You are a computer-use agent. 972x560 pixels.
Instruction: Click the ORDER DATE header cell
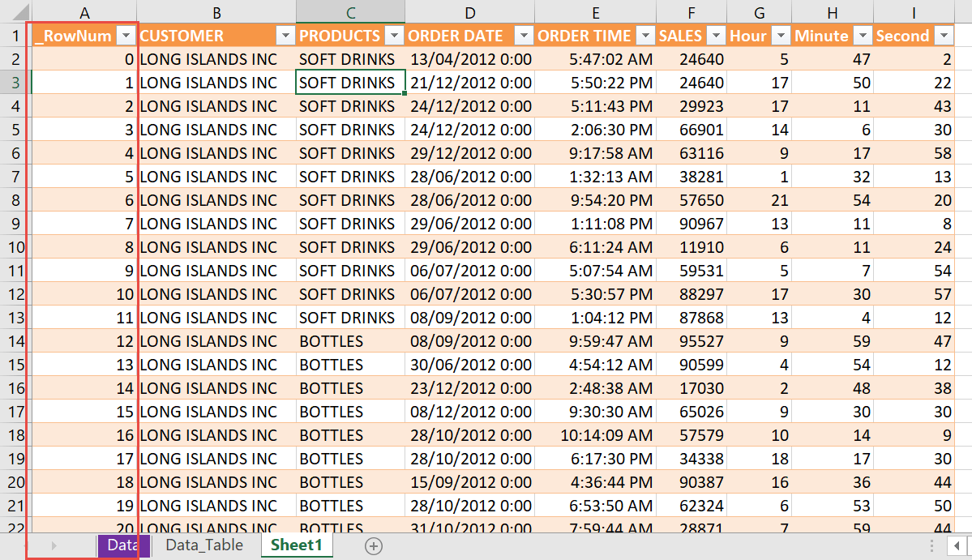tap(470, 36)
